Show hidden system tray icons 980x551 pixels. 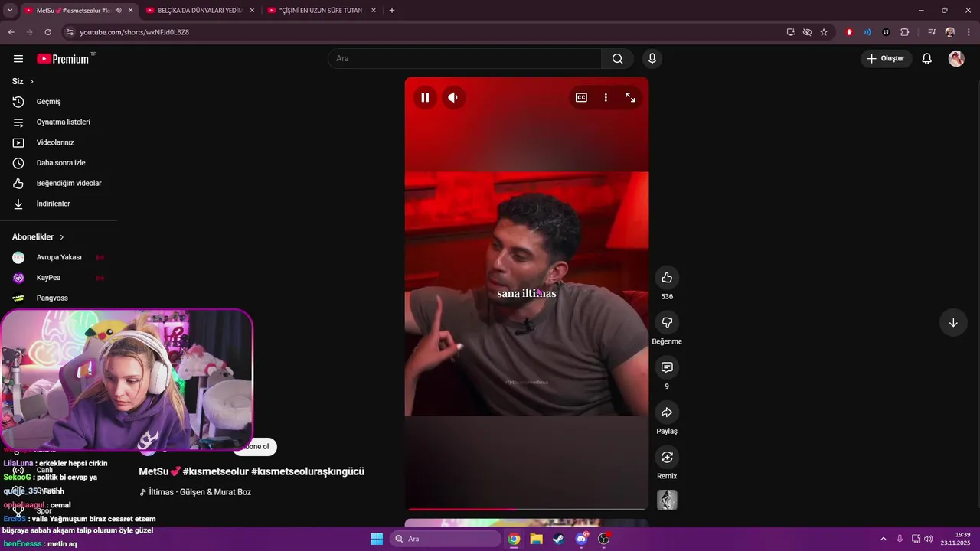click(883, 539)
